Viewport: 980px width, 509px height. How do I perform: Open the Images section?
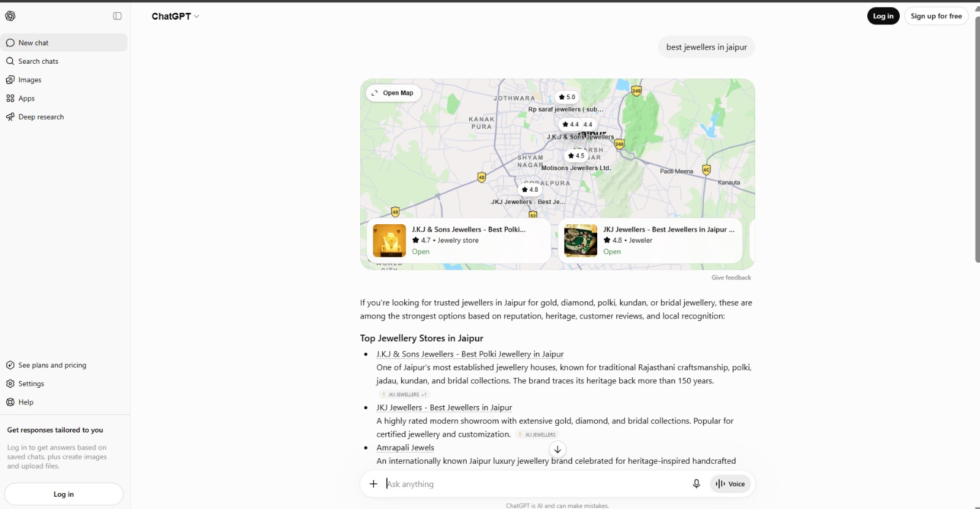coord(65,80)
